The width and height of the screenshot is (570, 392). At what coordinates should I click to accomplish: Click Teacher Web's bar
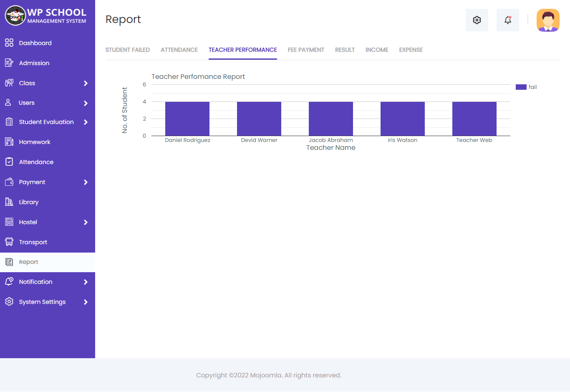click(474, 119)
